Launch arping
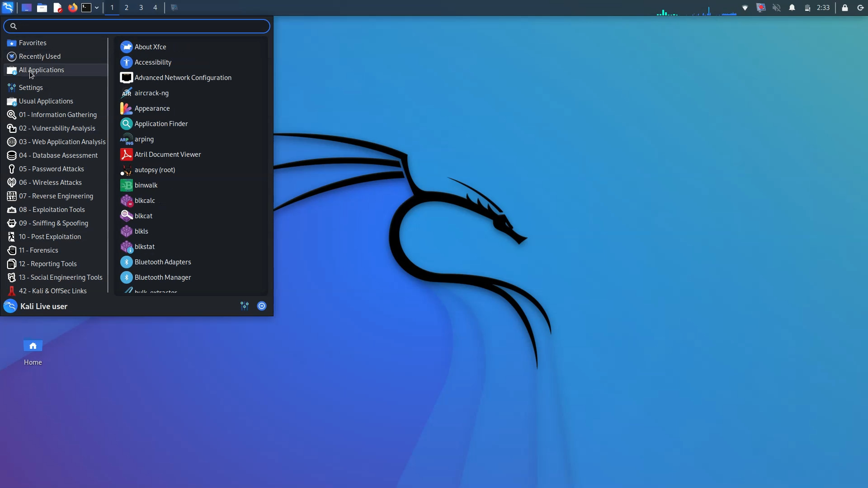Viewport: 868px width, 488px height. pos(192,139)
